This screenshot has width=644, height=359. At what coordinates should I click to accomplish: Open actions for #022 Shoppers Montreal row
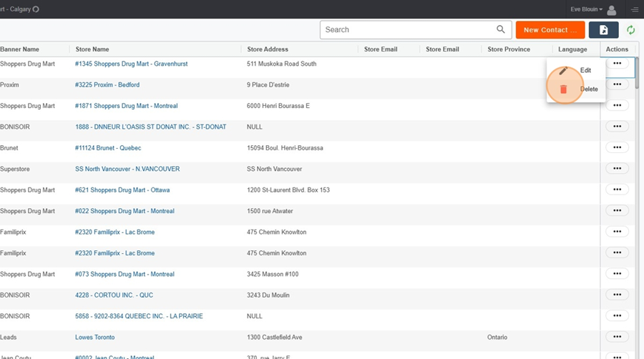tap(617, 210)
